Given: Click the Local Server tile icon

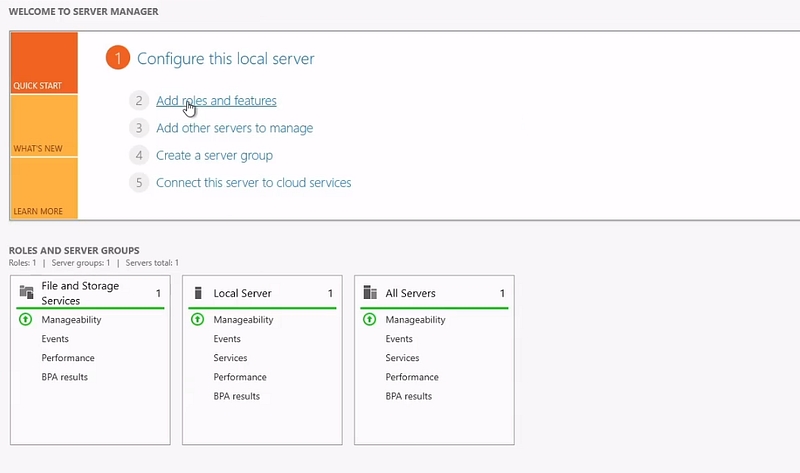Looking at the screenshot, I should tap(198, 293).
